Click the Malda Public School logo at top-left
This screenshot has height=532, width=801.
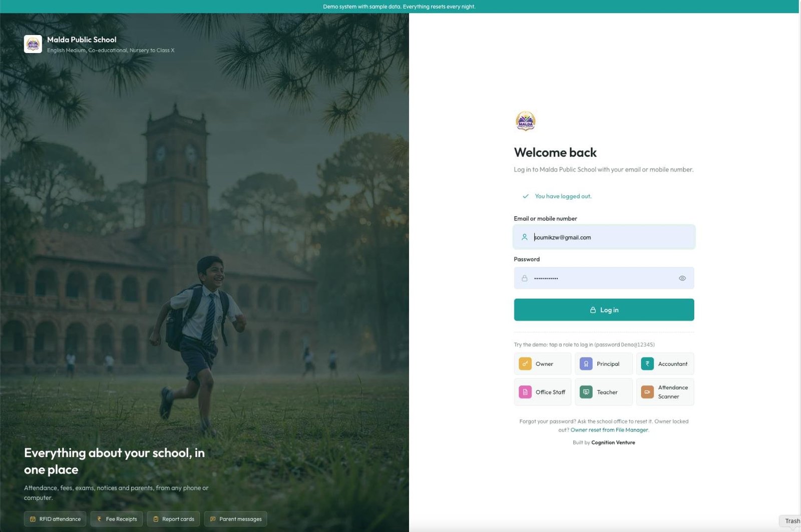33,44
